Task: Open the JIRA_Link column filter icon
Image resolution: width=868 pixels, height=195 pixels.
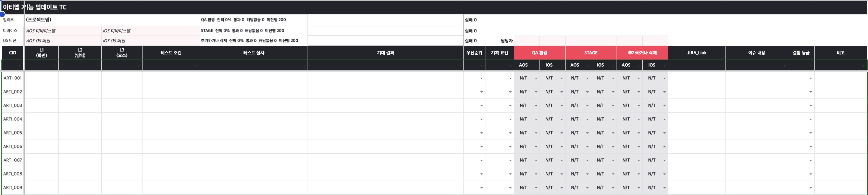Action: 722,65
